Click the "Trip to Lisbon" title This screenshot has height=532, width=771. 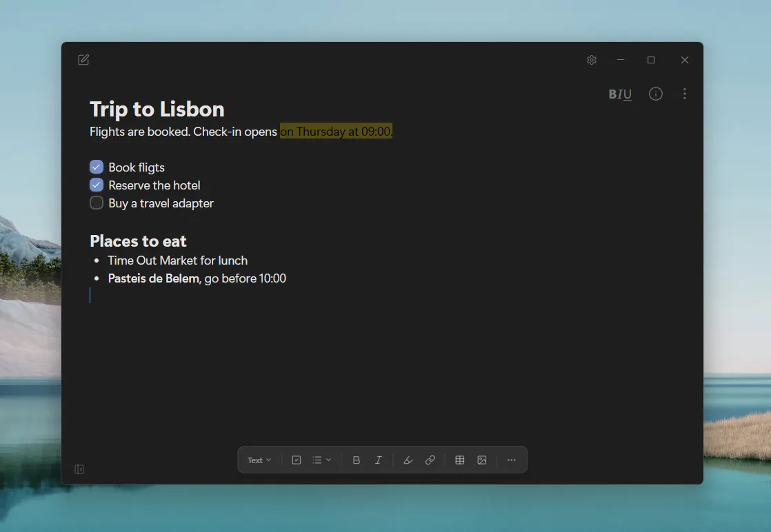point(157,109)
